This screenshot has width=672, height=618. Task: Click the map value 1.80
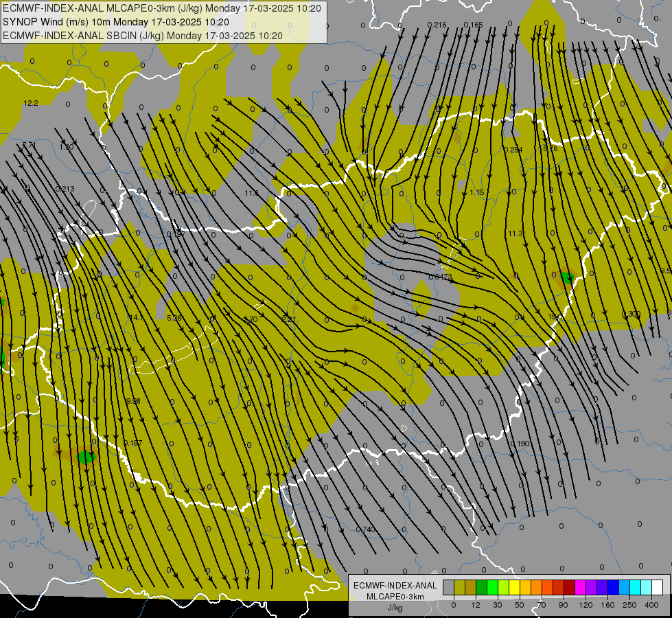point(67,147)
